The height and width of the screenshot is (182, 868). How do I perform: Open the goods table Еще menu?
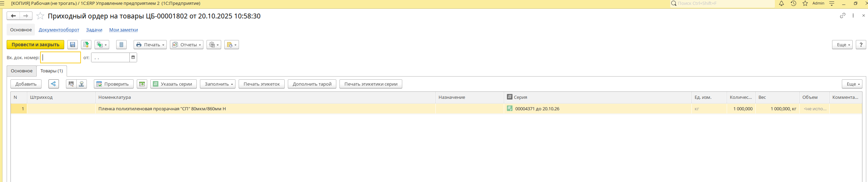pyautogui.click(x=852, y=84)
